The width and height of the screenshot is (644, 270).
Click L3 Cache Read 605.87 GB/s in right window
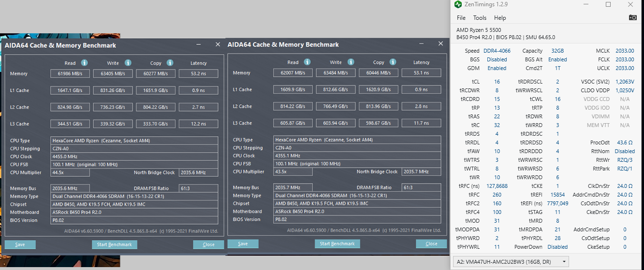[293, 123]
